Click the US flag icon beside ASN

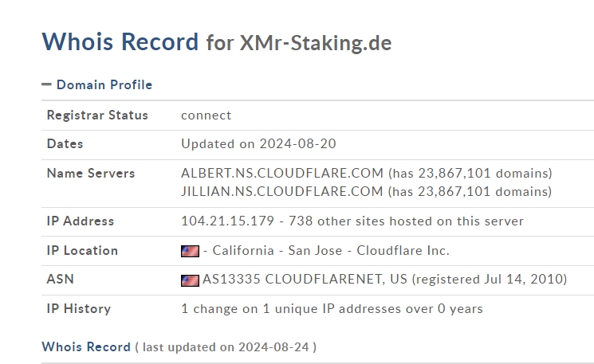191,280
